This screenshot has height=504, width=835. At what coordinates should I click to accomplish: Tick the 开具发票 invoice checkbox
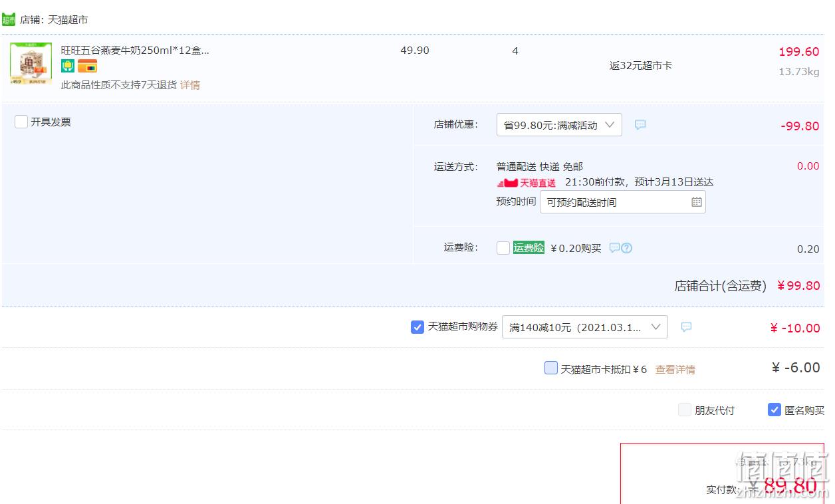click(x=21, y=122)
